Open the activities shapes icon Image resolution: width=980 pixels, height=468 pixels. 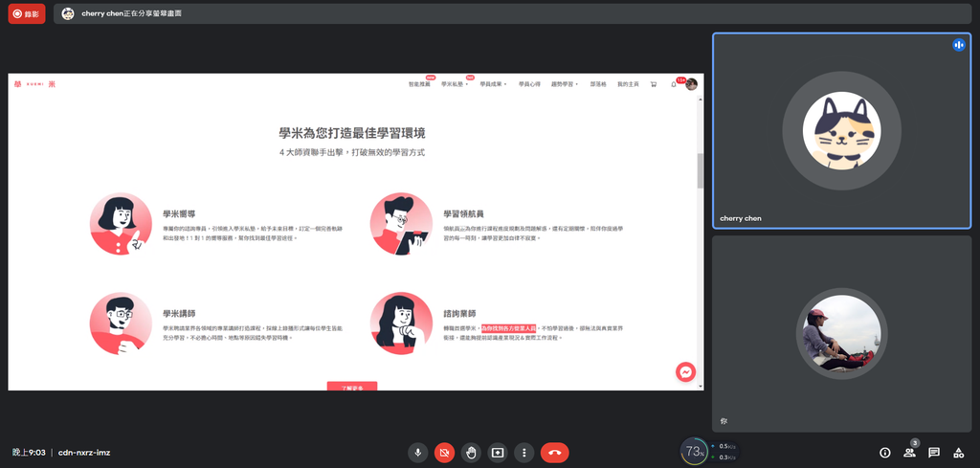coord(958,452)
